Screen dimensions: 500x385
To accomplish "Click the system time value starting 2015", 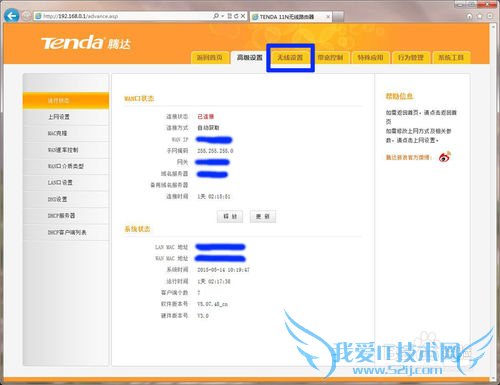I will (x=223, y=270).
